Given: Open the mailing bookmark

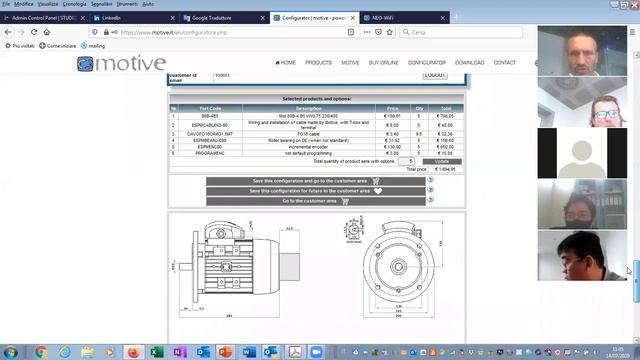Looking at the screenshot, I should [x=93, y=46].
